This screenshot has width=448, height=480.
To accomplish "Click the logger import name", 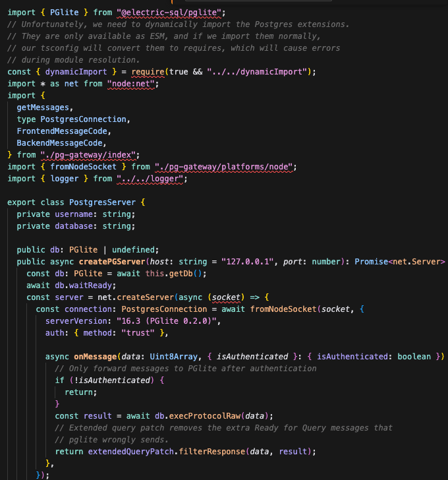I will (64, 179).
